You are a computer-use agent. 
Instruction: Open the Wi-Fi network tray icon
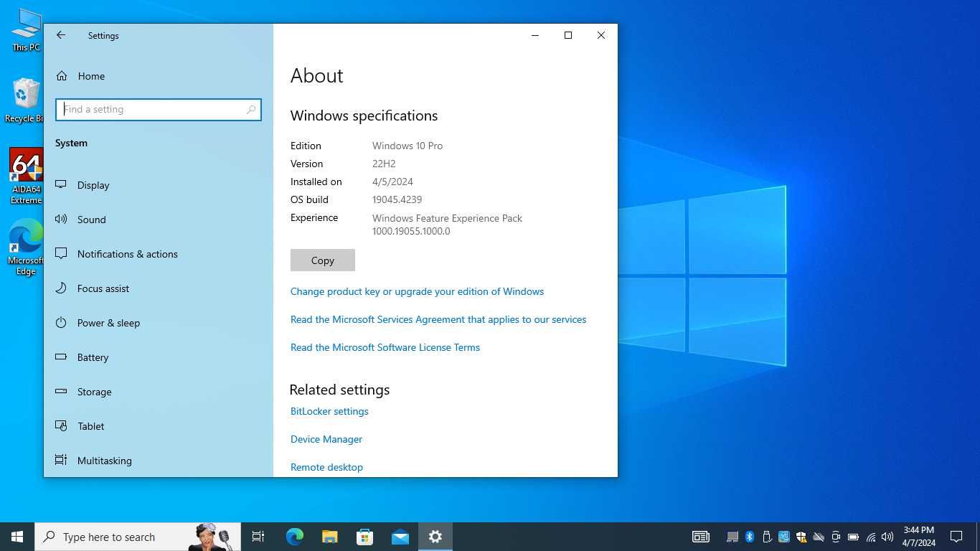point(870,537)
